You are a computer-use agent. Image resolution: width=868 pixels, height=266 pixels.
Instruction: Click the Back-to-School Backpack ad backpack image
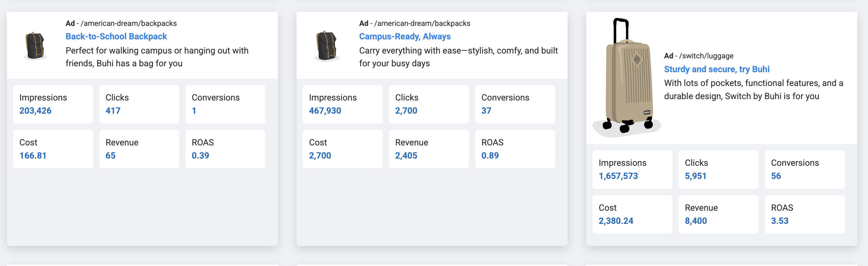click(35, 46)
